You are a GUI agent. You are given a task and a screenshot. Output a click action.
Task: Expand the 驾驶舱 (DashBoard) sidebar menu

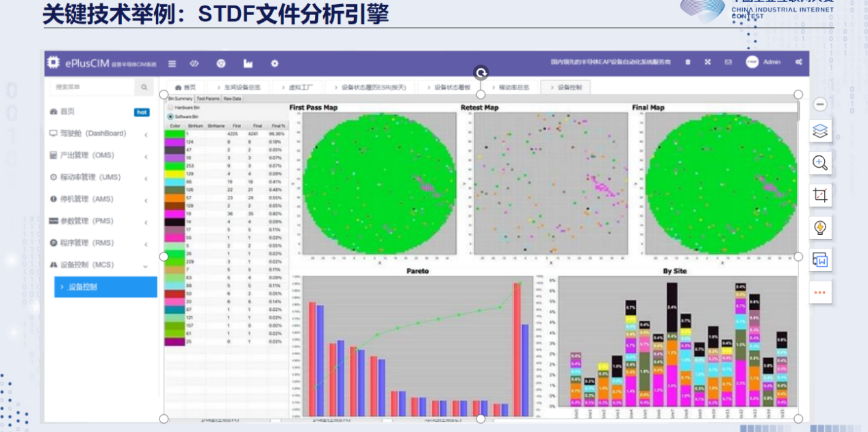[146, 134]
